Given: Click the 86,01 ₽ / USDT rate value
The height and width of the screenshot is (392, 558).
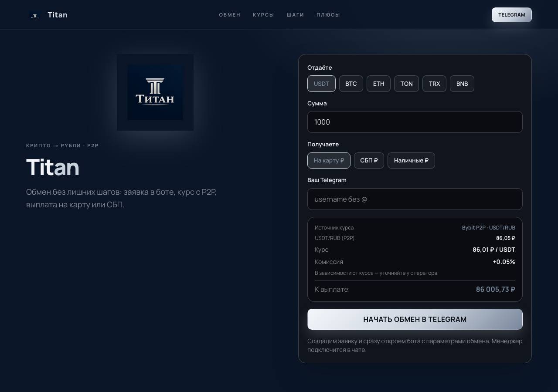Looking at the screenshot, I should (494, 250).
